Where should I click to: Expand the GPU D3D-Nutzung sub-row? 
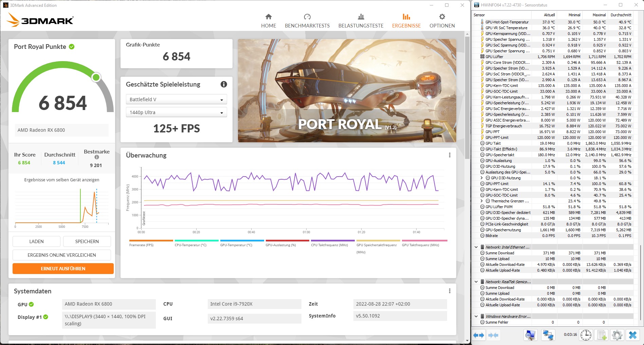481,178
